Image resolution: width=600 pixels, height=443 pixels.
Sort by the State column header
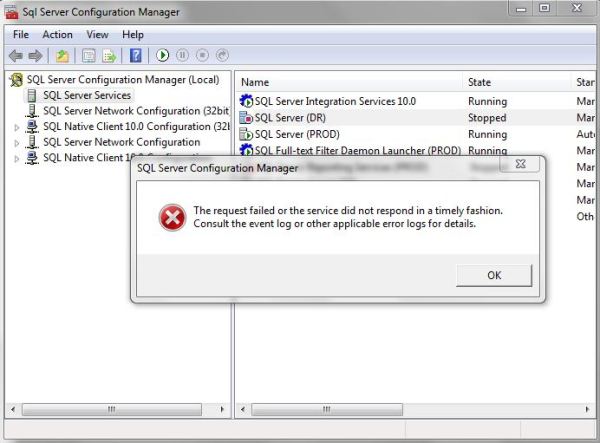pos(480,82)
